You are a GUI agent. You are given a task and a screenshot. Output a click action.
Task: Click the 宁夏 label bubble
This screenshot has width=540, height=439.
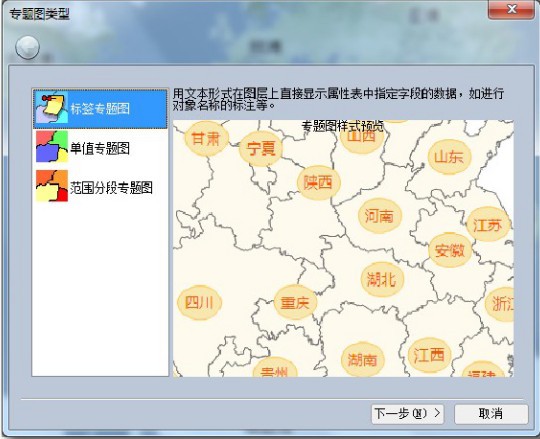[x=261, y=149]
